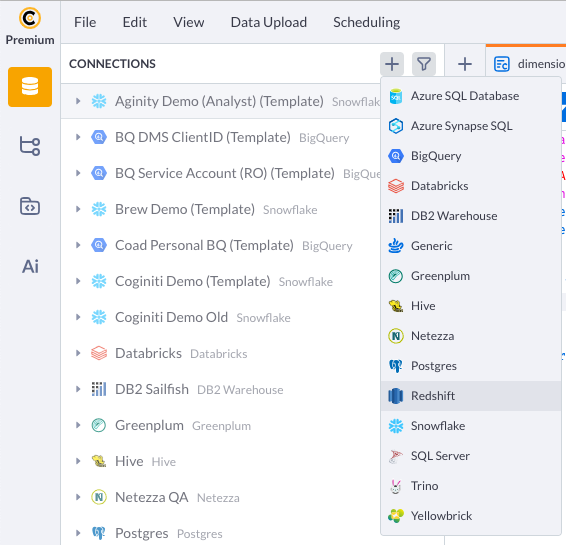Expand Netezza QA connection
The height and width of the screenshot is (545, 566).
tap(78, 497)
